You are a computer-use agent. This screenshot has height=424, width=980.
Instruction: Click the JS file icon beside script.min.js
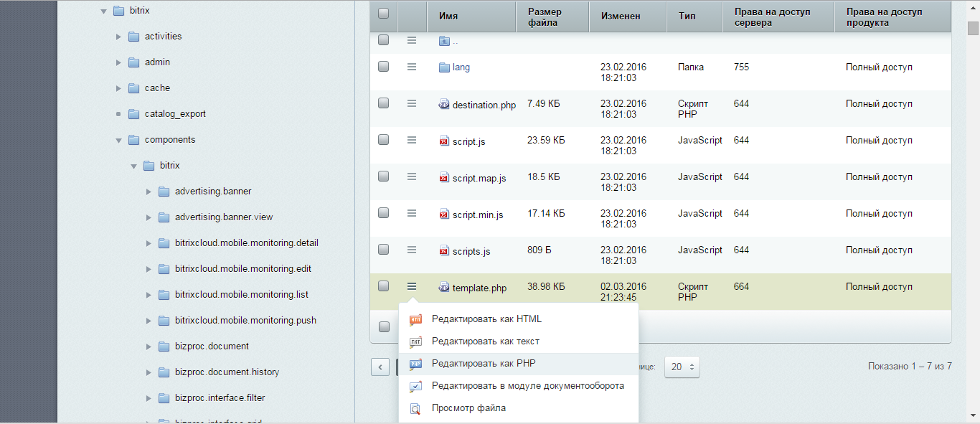[x=444, y=215]
